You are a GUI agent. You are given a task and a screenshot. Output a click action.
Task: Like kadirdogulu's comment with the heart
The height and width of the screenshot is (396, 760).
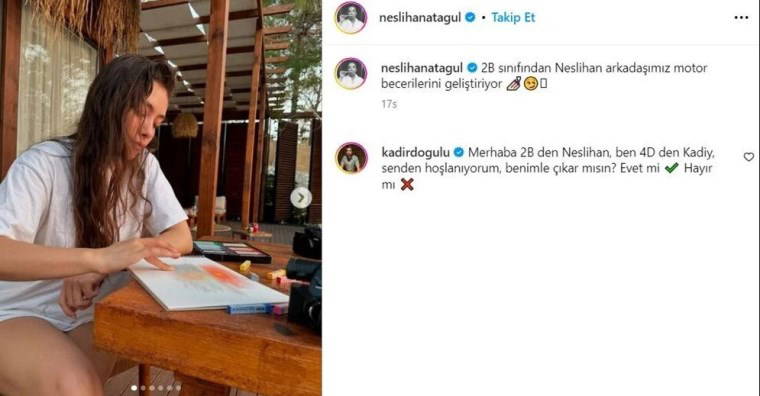(x=749, y=157)
